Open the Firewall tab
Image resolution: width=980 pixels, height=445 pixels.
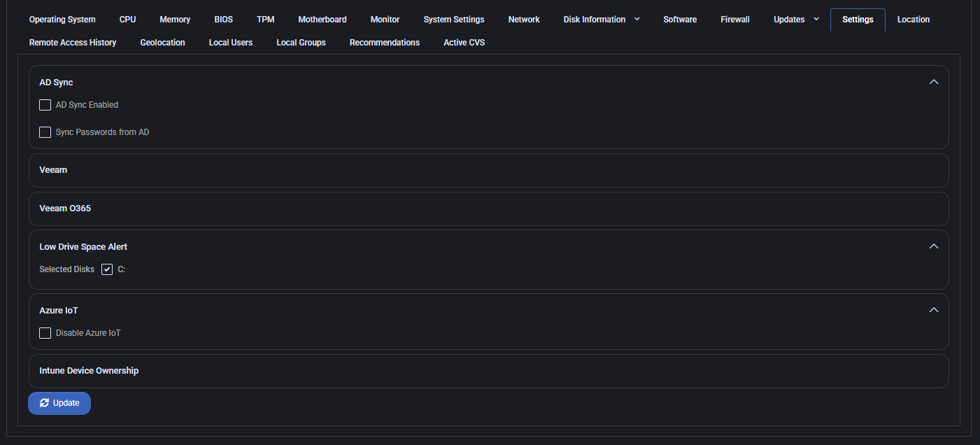coord(735,20)
